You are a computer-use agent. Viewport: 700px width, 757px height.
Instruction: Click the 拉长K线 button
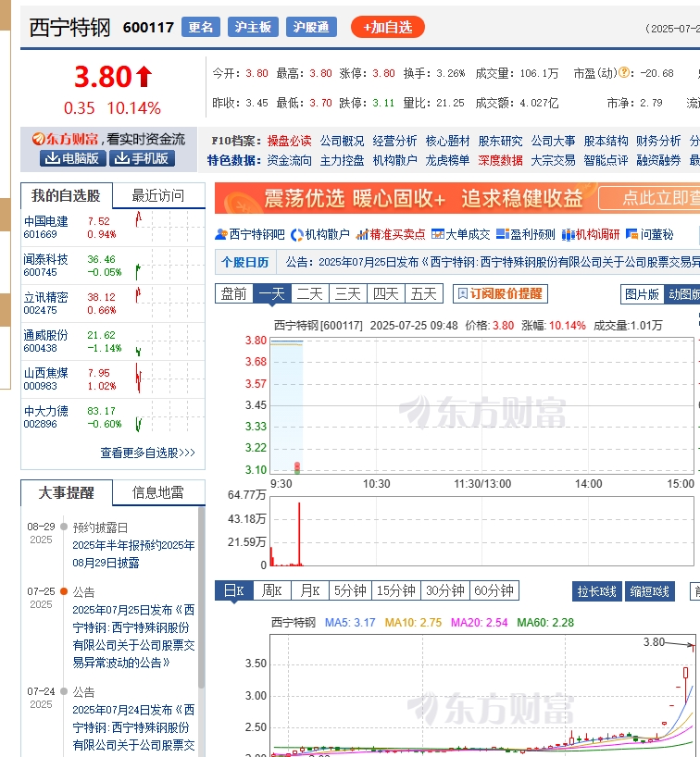click(x=597, y=591)
